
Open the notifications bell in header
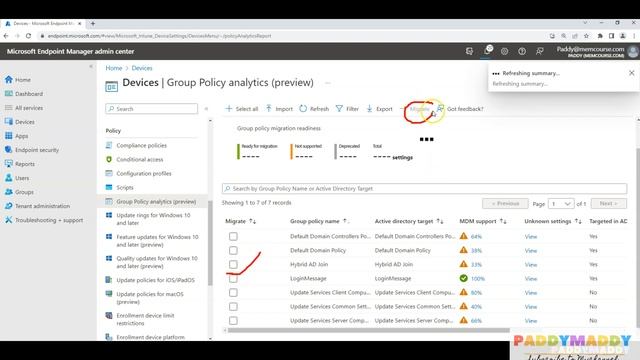tap(487, 51)
